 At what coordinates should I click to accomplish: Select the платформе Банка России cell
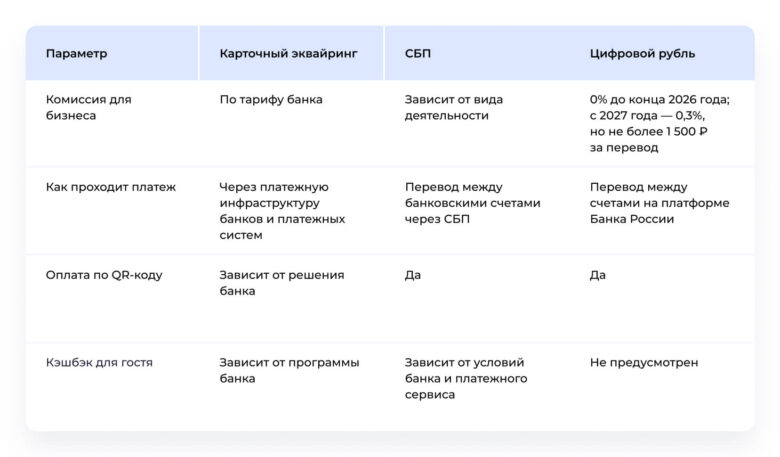coord(660,203)
